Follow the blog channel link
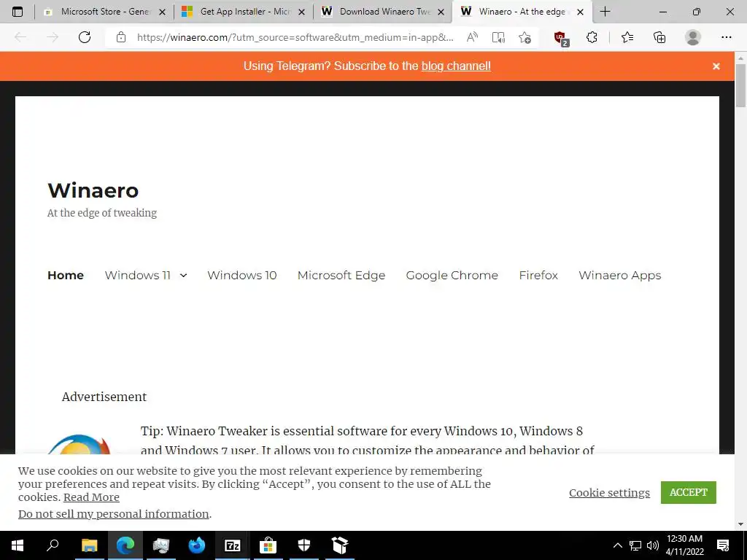 tap(456, 66)
